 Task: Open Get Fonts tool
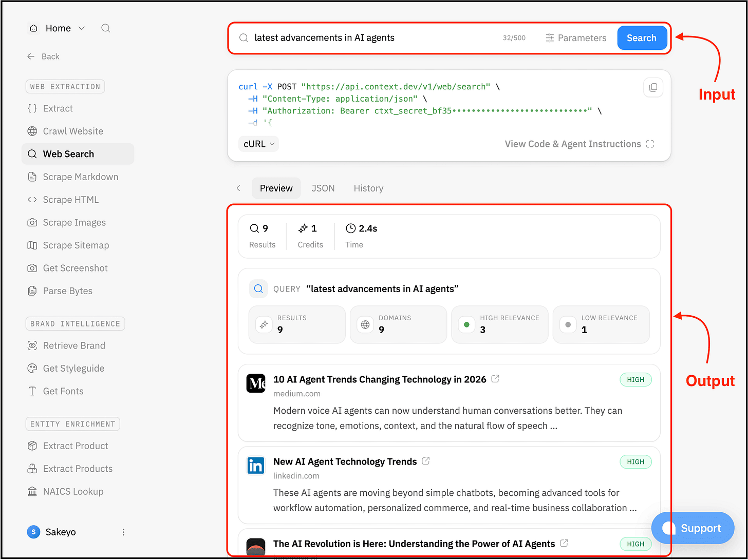78,391
